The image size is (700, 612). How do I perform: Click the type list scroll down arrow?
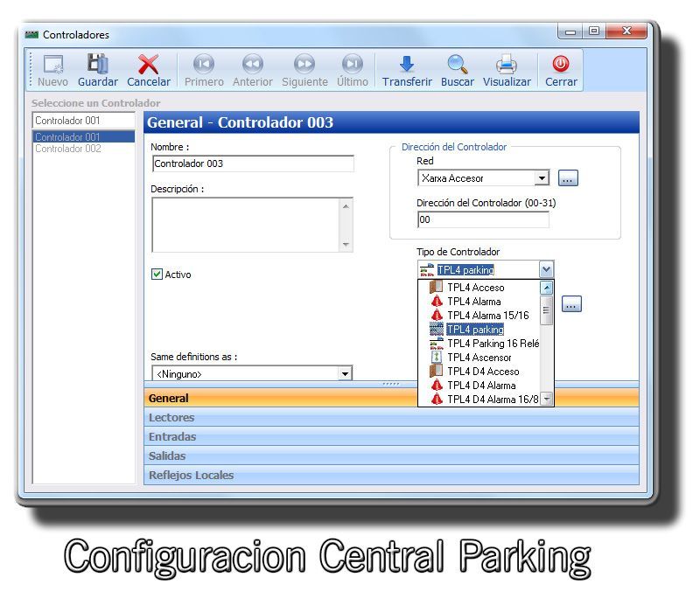tap(546, 399)
